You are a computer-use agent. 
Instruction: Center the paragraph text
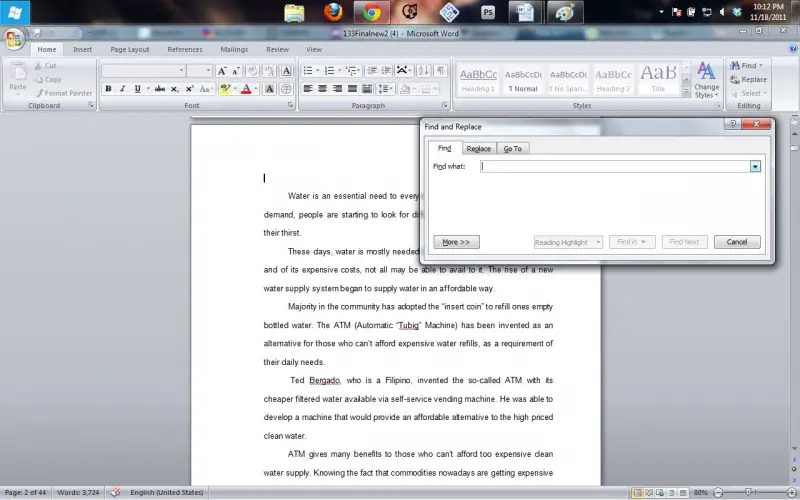(322, 89)
